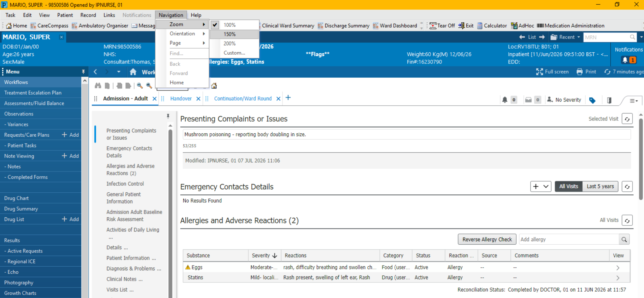Open the Task menu
The height and width of the screenshot is (298, 644).
click(x=10, y=15)
